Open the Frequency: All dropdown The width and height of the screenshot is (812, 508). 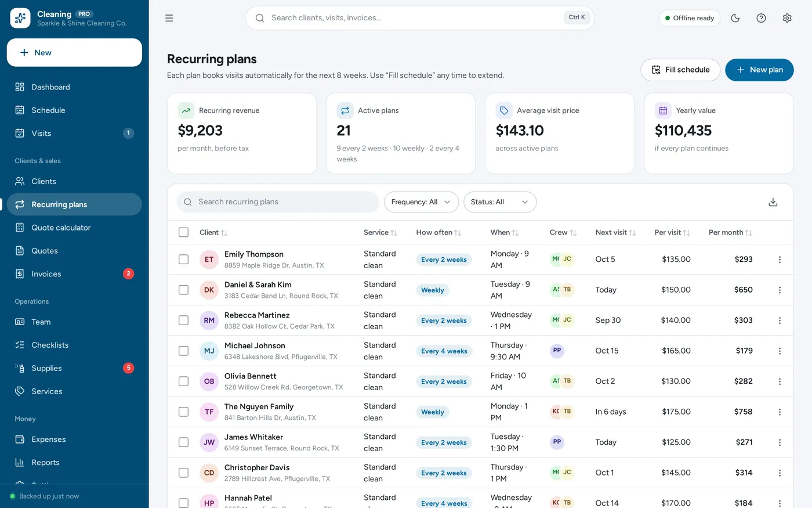pyautogui.click(x=421, y=202)
